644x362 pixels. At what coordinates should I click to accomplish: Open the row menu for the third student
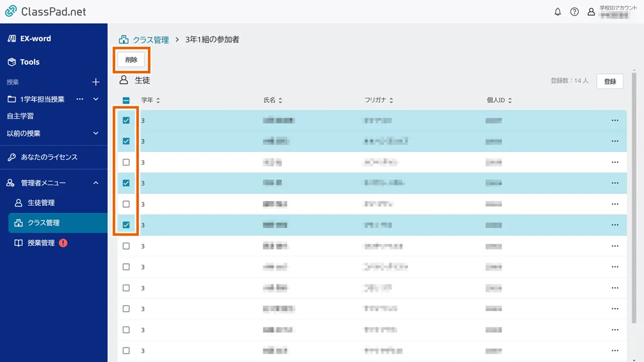[x=615, y=162]
